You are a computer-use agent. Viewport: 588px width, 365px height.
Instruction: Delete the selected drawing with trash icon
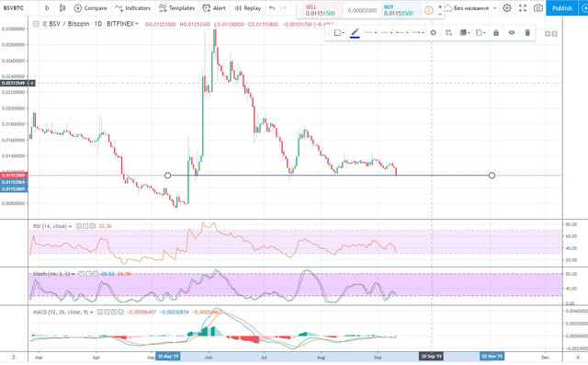[x=527, y=32]
